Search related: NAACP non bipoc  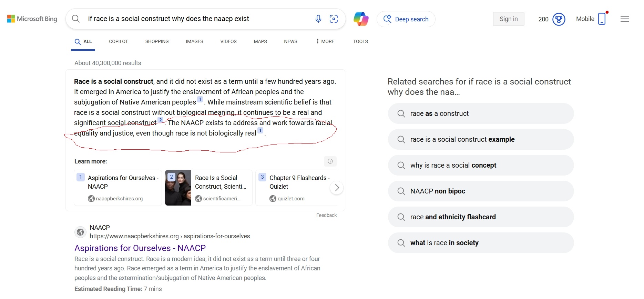481,191
